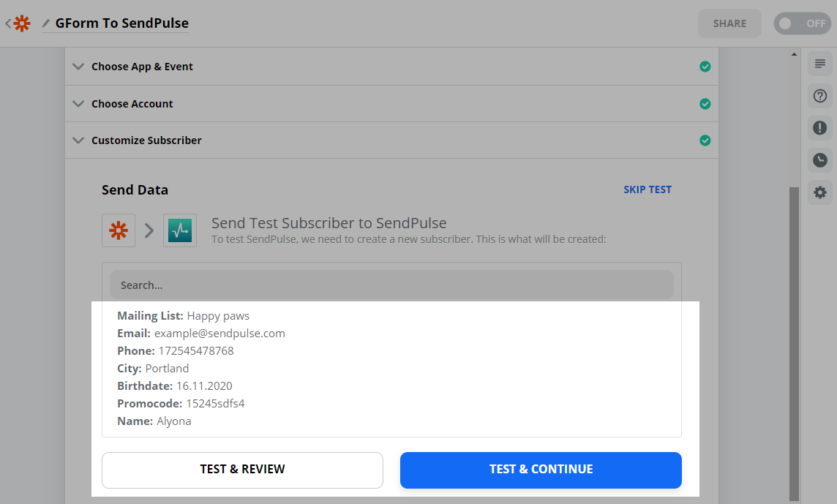Image resolution: width=837 pixels, height=504 pixels.
Task: Click the TEST & CONTINUE button
Action: [541, 470]
